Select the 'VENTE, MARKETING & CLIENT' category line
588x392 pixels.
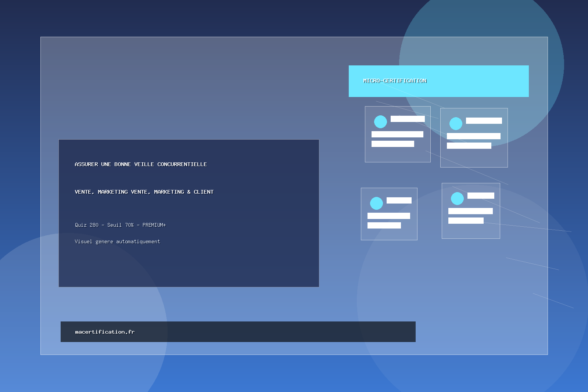point(144,192)
